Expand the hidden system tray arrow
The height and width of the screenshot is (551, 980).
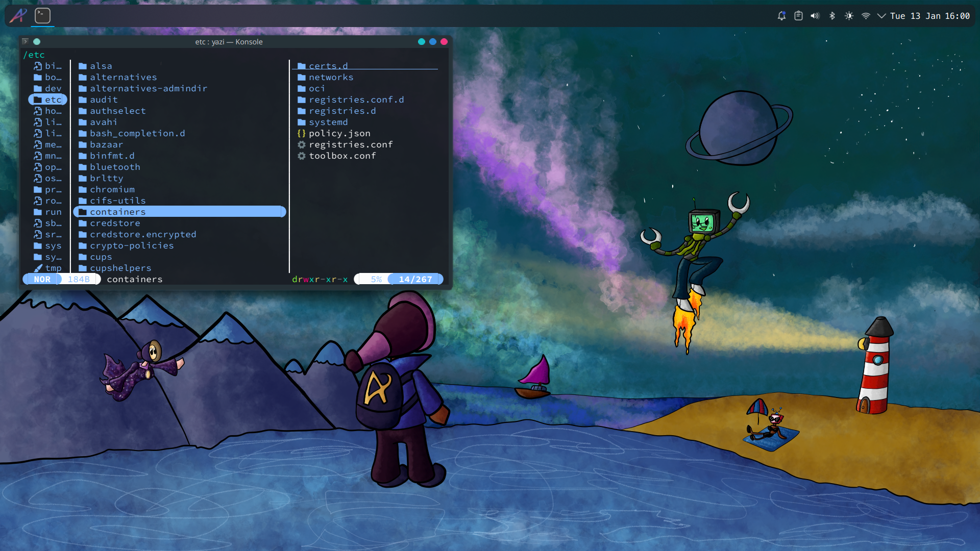881,16
